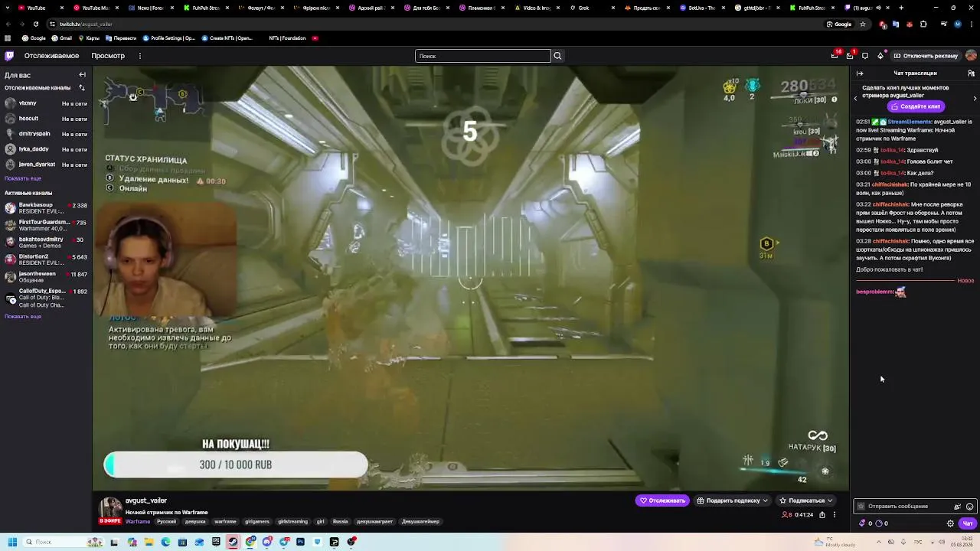Open Bawkbasoup channel in sidebar
Screen dimensions: 980x551
(x=46, y=208)
